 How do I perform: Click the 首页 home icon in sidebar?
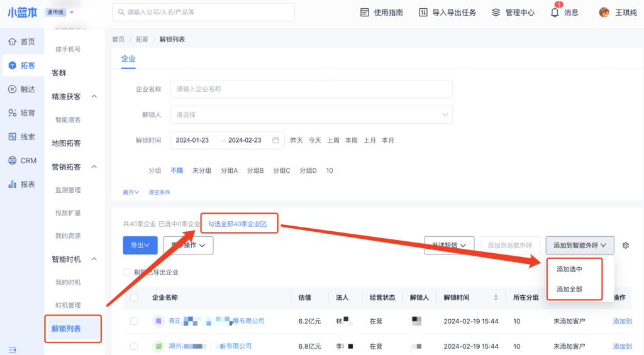point(12,41)
